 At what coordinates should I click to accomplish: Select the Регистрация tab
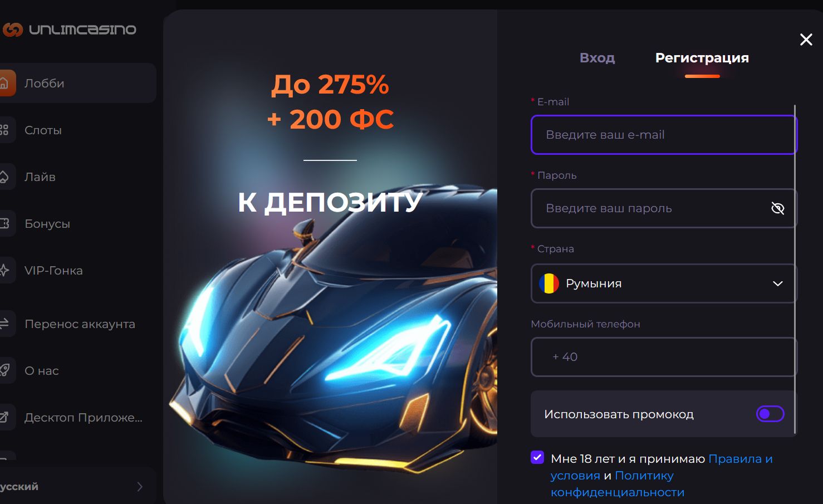click(703, 57)
